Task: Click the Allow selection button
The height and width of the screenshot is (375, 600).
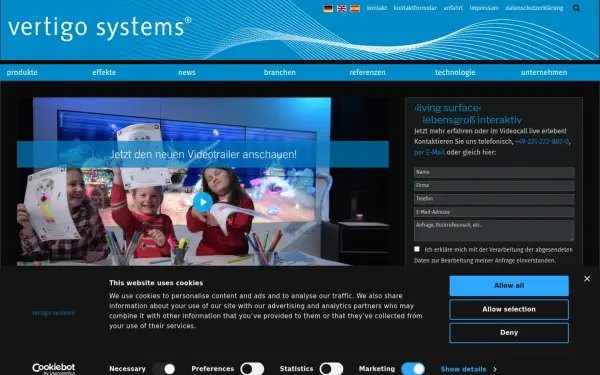Action: pyautogui.click(x=509, y=310)
